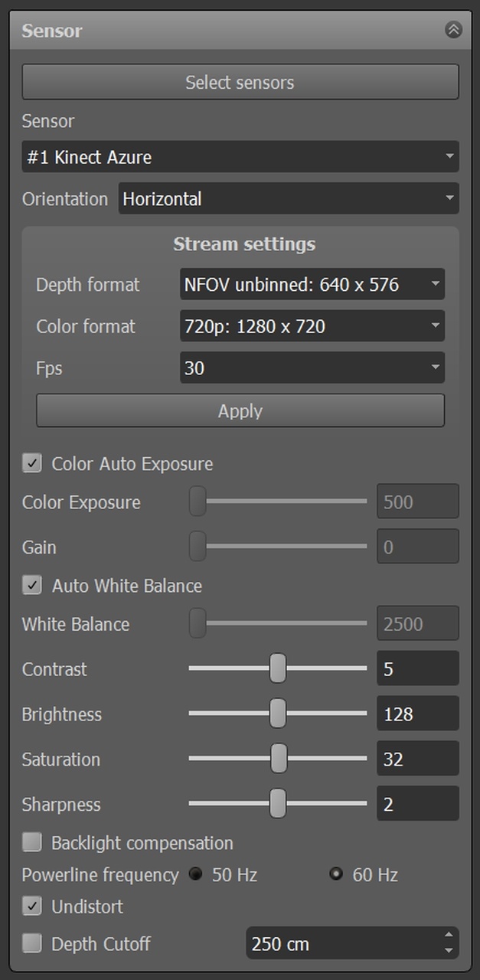Viewport: 480px width, 980px height.
Task: Expand the Depth format dropdown
Action: click(x=312, y=285)
